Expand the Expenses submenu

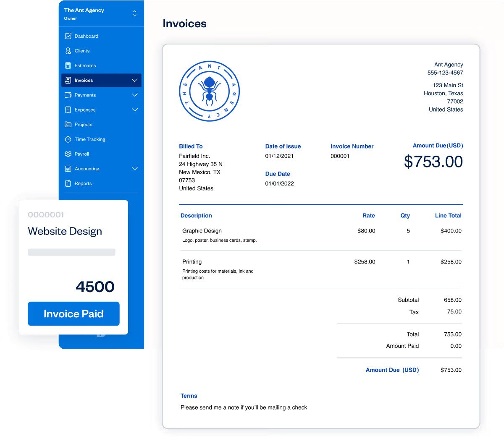[134, 110]
